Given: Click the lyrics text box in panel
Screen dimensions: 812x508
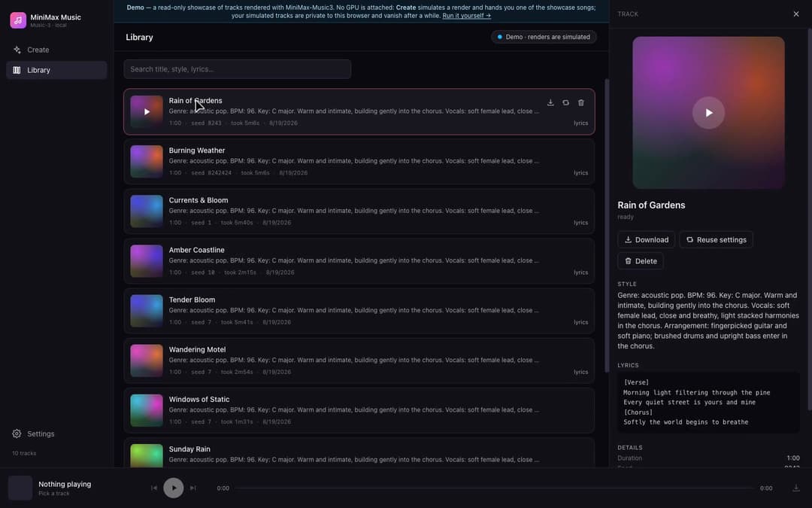Looking at the screenshot, I should 708,402.
